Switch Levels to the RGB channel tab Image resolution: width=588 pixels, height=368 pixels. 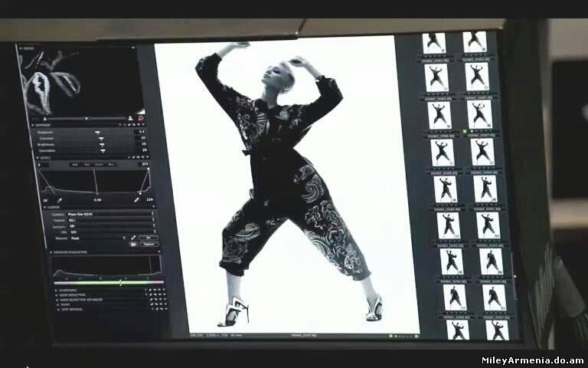click(x=75, y=165)
